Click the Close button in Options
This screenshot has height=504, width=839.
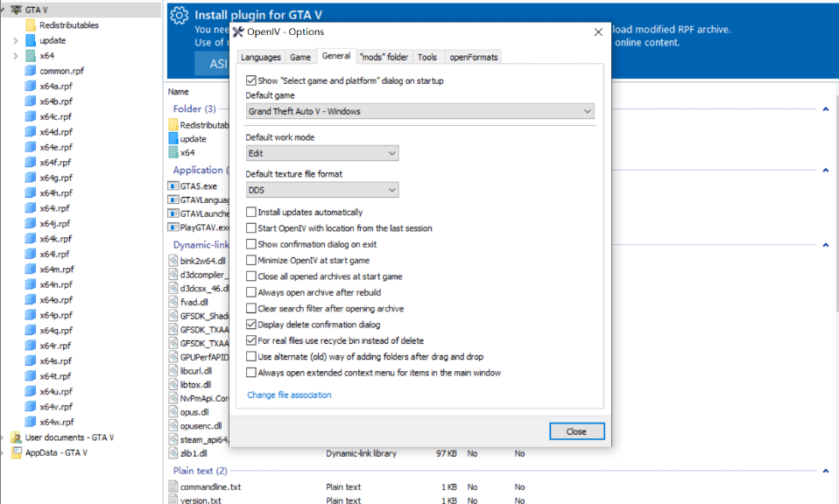point(576,431)
